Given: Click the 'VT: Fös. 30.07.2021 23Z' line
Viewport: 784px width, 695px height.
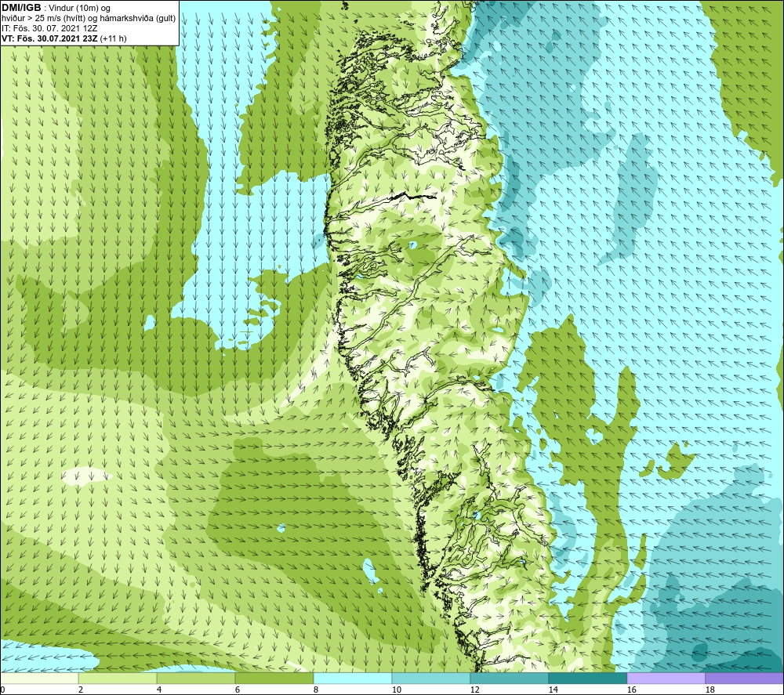Looking at the screenshot, I should coord(49,38).
